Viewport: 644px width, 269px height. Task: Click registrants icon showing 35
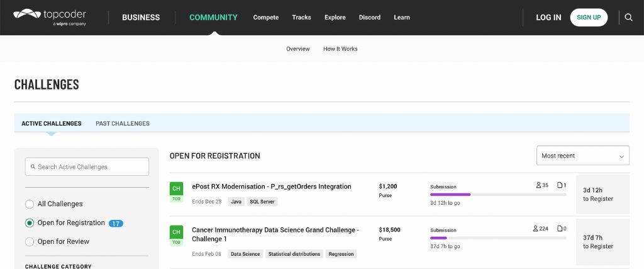539,185
